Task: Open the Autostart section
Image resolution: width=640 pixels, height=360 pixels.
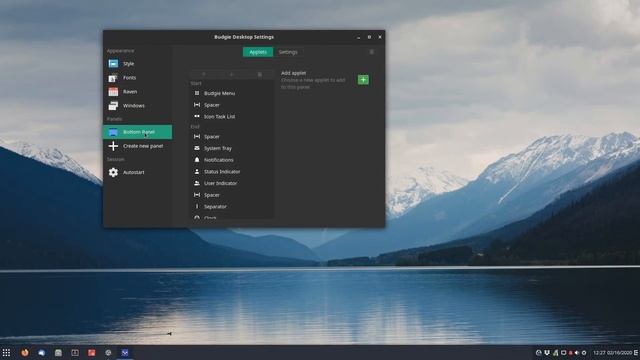Action: tap(137, 172)
